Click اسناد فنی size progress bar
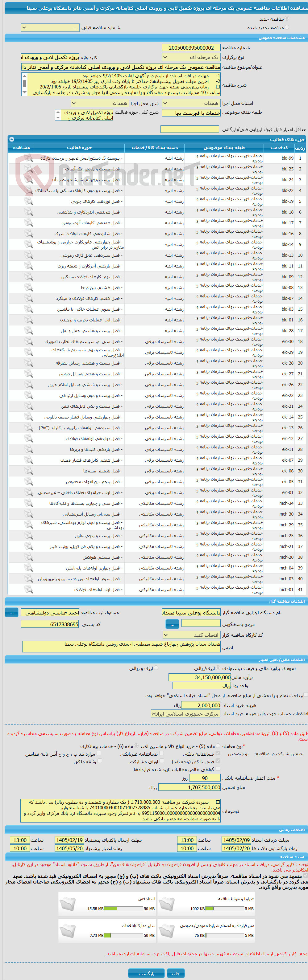The width and height of the screenshot is (308, 980). (123, 909)
